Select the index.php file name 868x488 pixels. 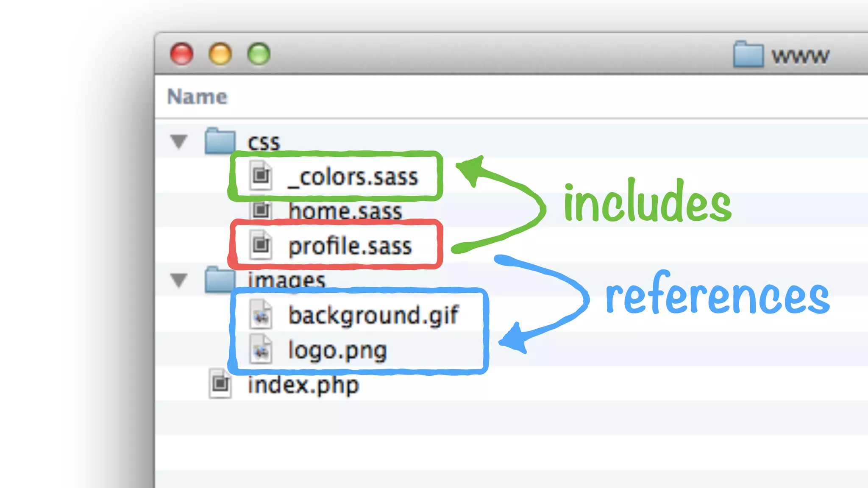pyautogui.click(x=303, y=385)
